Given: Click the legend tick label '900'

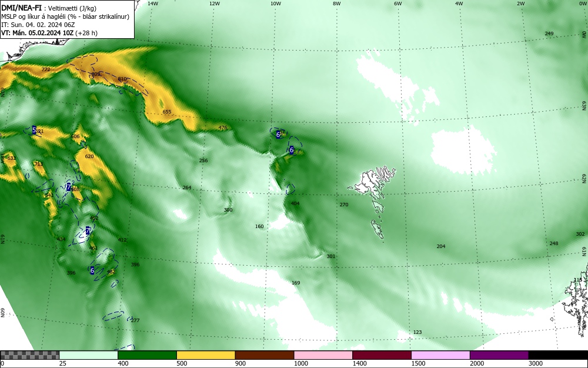Looking at the screenshot, I should [x=240, y=363].
